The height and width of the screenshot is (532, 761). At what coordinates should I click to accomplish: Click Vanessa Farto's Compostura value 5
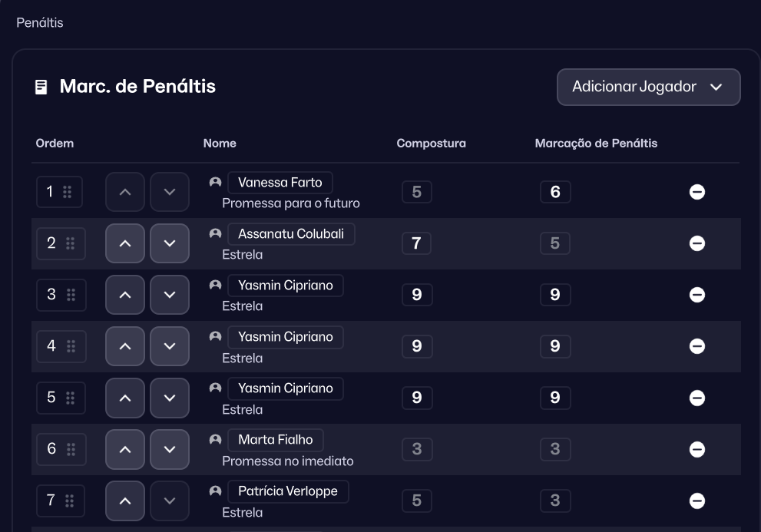coord(417,192)
